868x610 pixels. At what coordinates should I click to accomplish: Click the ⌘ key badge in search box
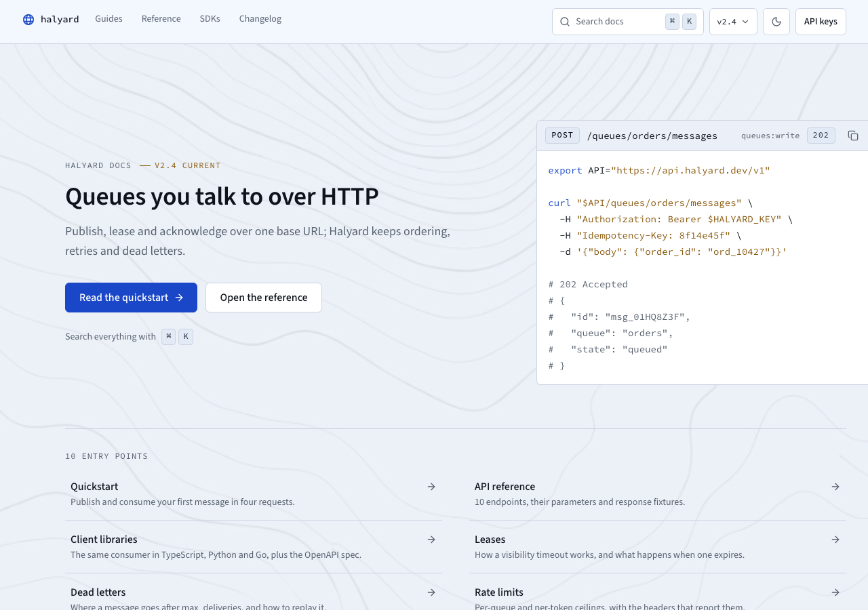[x=672, y=22]
